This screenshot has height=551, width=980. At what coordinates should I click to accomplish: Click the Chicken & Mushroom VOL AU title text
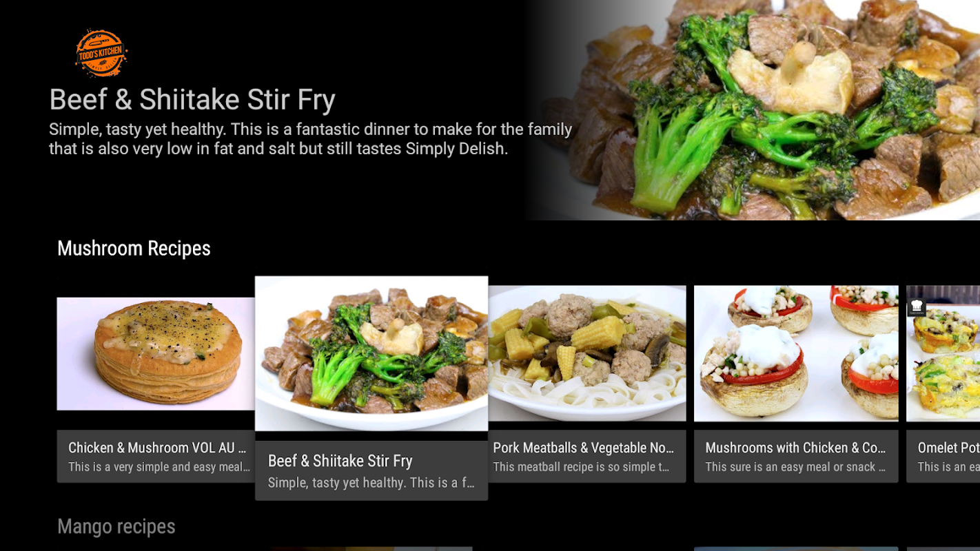coord(157,448)
